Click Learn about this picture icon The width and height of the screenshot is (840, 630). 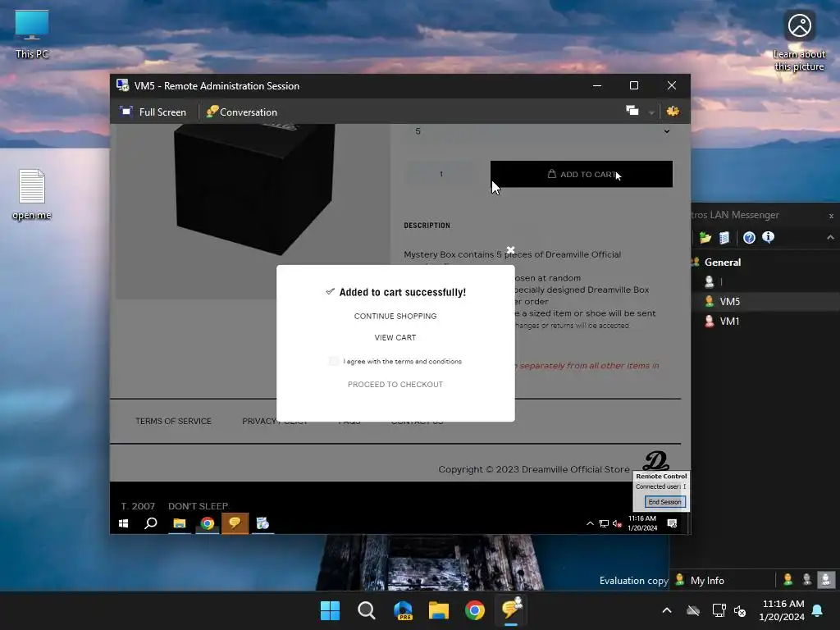point(799,41)
